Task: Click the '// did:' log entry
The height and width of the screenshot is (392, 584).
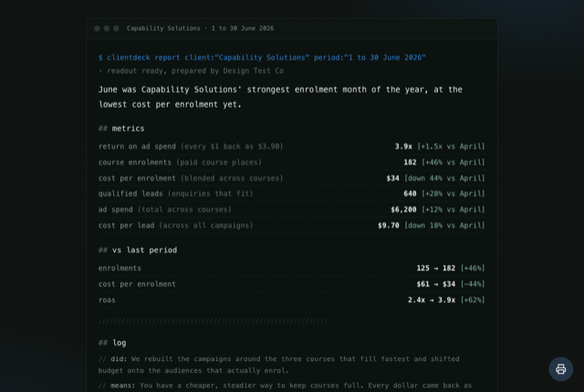Action: click(x=279, y=365)
